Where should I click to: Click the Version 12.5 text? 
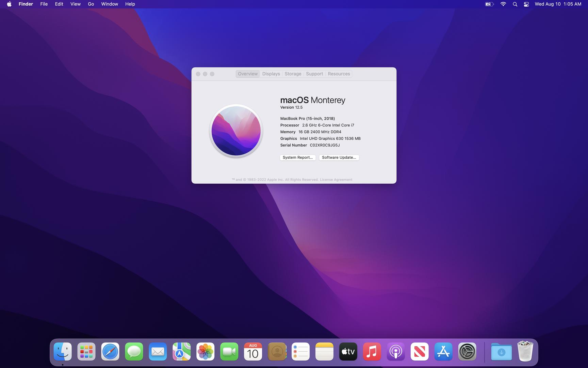(291, 107)
